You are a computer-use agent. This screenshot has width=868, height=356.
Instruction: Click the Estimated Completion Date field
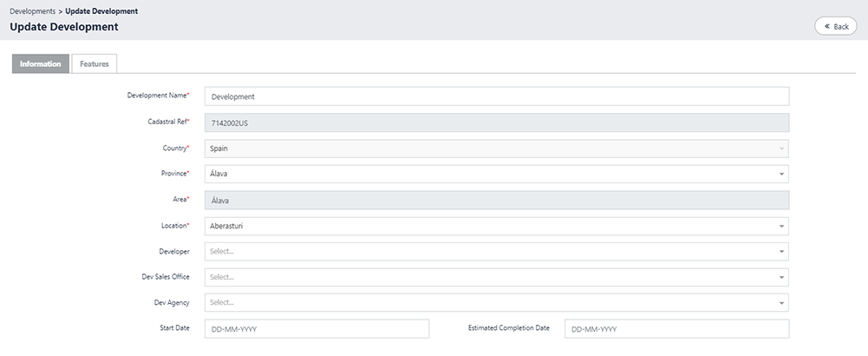tap(676, 329)
